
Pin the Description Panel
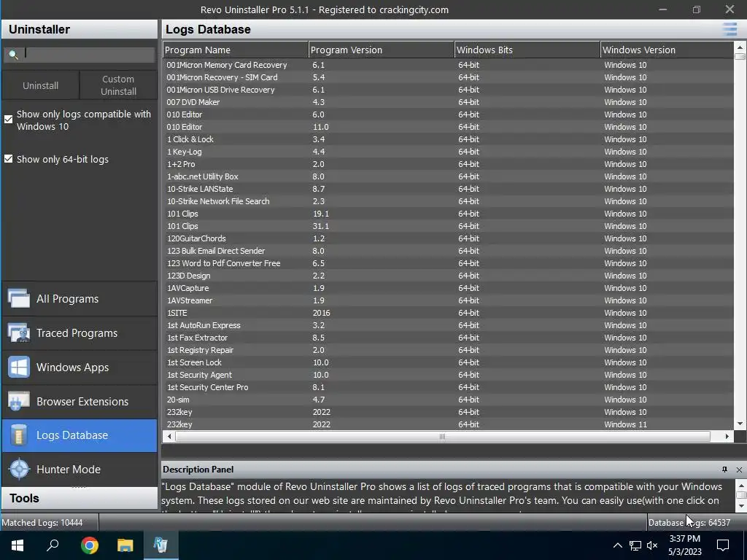click(x=724, y=470)
